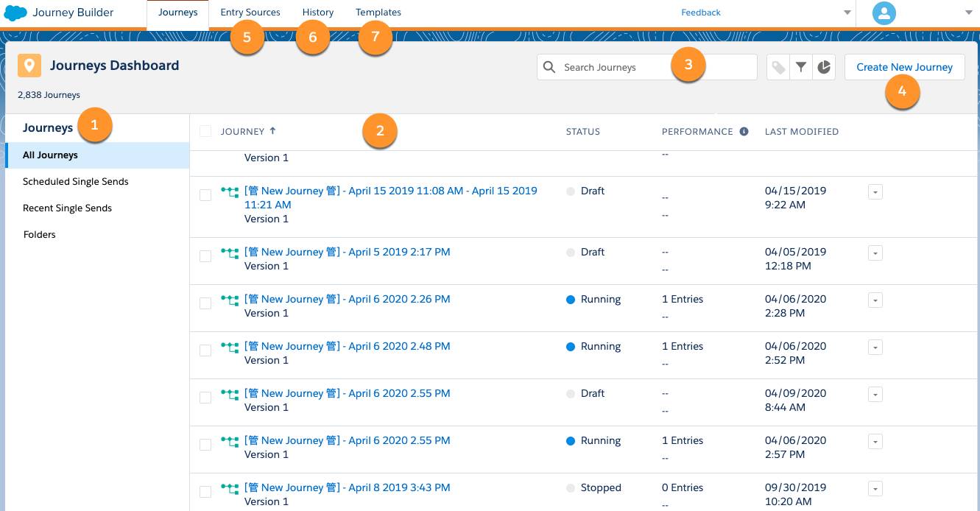Check the checkbox for April 8 2019 journey

(x=205, y=491)
